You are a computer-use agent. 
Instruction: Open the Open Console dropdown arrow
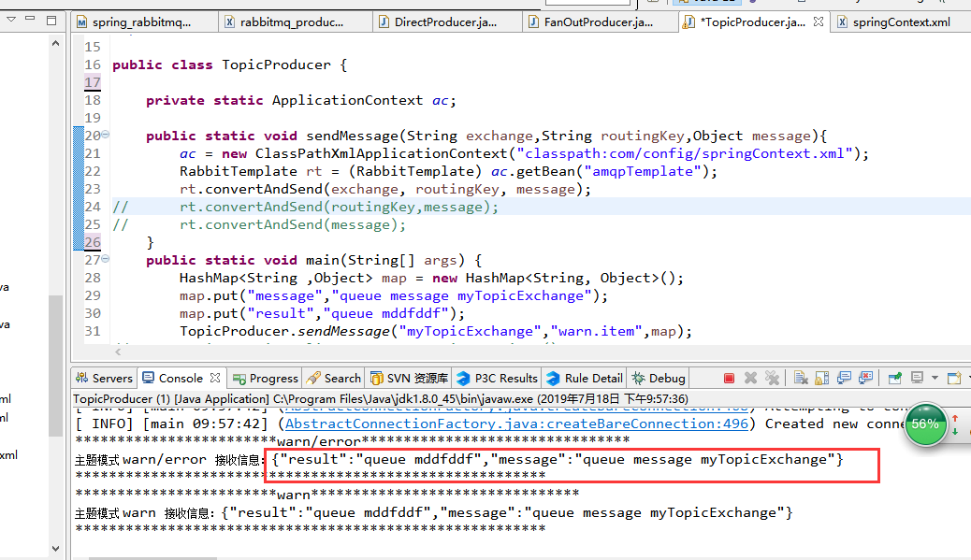coord(967,378)
